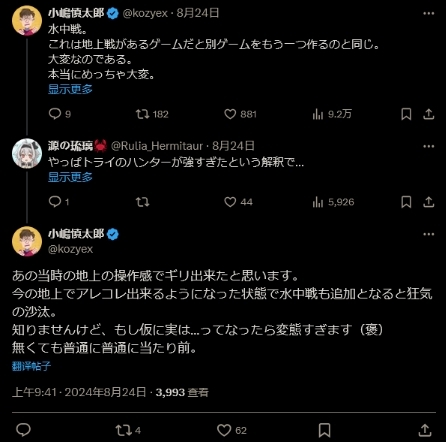Translate the main post via 翻译帖子

[x=31, y=366]
